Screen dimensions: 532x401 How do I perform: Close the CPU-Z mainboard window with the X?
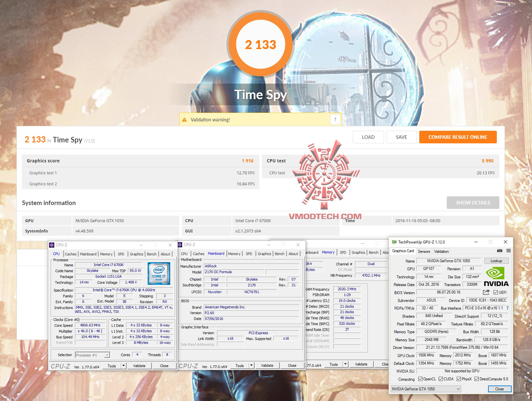pyautogui.click(x=298, y=245)
